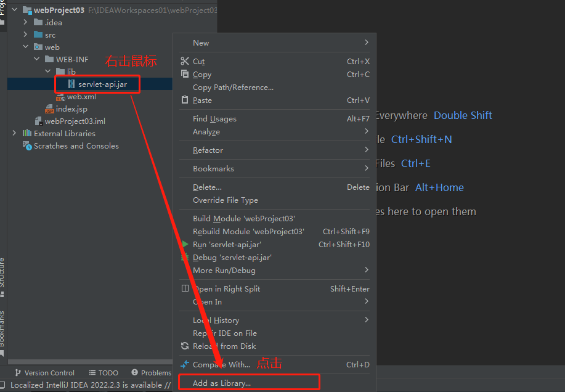Click the Paste clipboard icon

click(185, 100)
